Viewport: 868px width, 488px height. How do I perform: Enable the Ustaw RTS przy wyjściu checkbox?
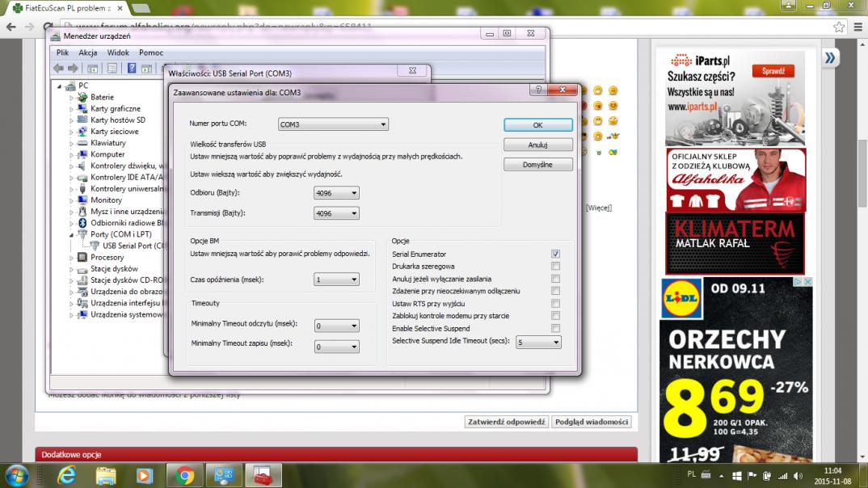[x=555, y=304]
